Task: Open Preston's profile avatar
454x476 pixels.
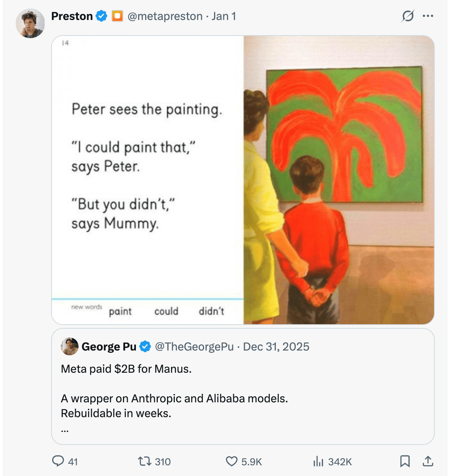Action: tap(30, 23)
